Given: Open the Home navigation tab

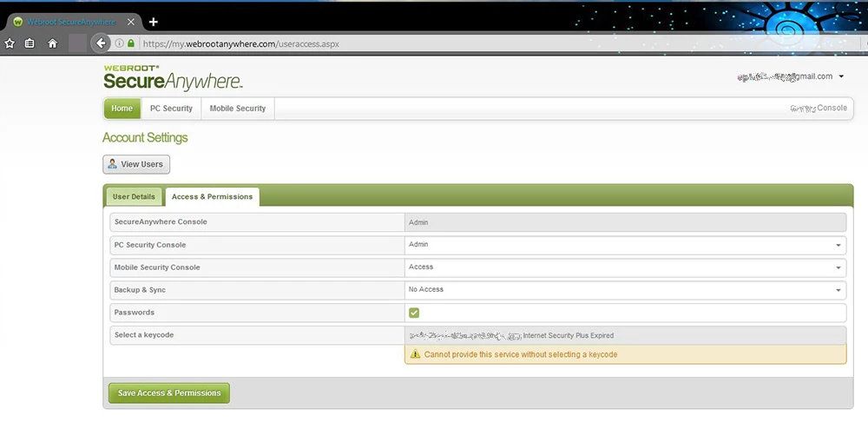Looking at the screenshot, I should click(122, 109).
